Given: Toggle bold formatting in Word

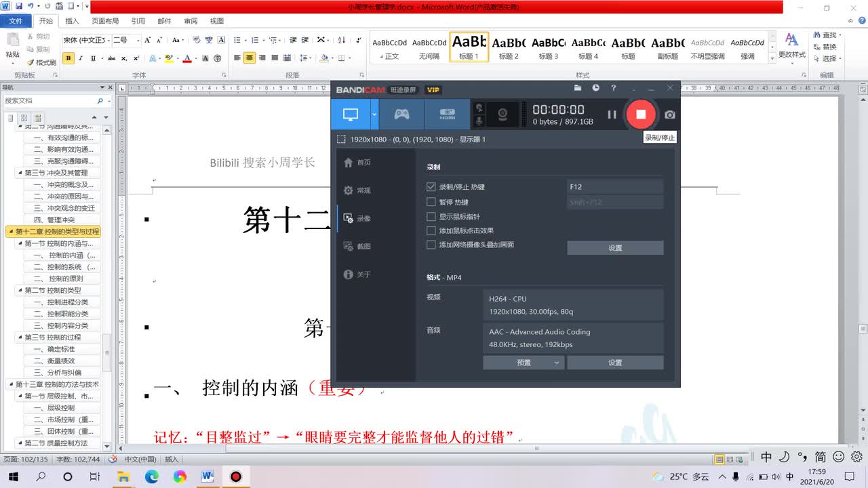Looking at the screenshot, I should click(x=68, y=58).
